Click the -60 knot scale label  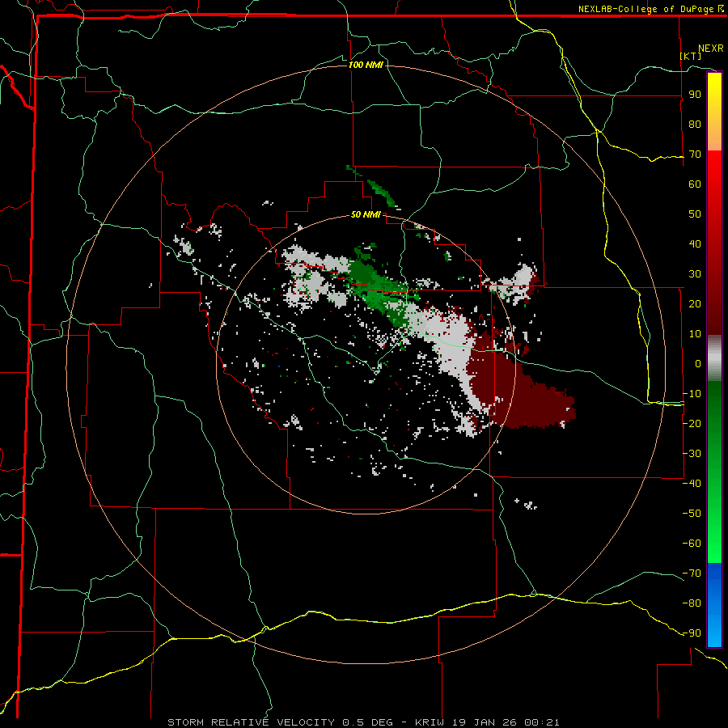(692, 544)
